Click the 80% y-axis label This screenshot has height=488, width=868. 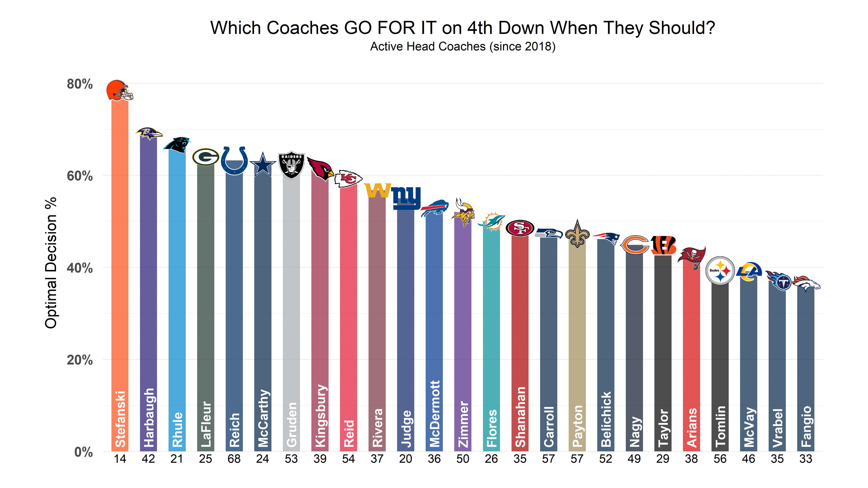[80, 84]
